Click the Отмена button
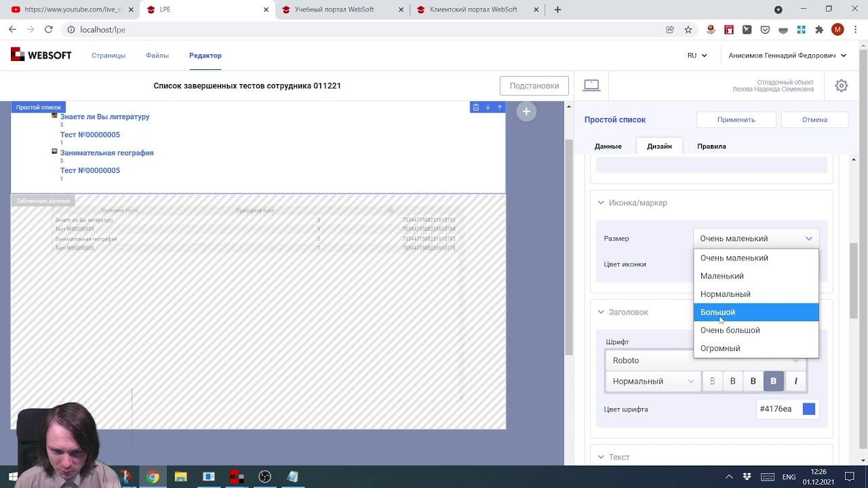 (814, 119)
